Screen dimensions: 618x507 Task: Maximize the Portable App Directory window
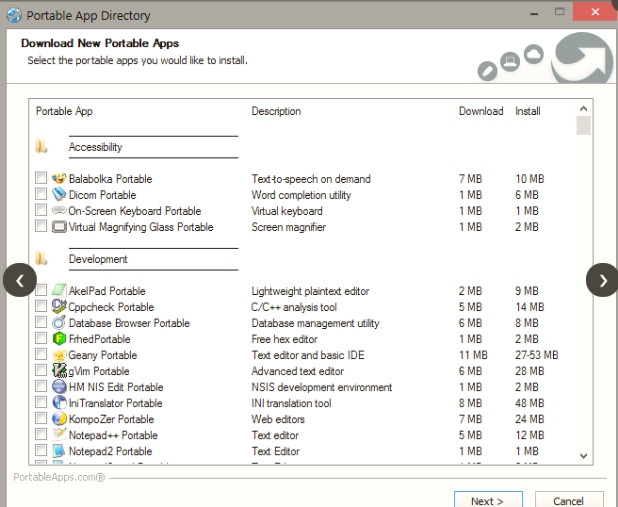[x=559, y=12]
